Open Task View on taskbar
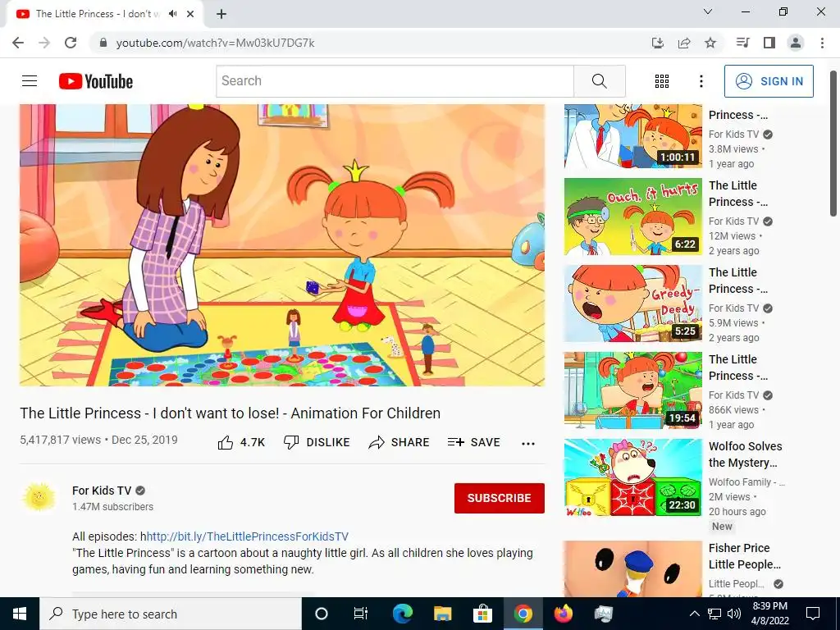This screenshot has height=630, width=840. click(x=361, y=614)
